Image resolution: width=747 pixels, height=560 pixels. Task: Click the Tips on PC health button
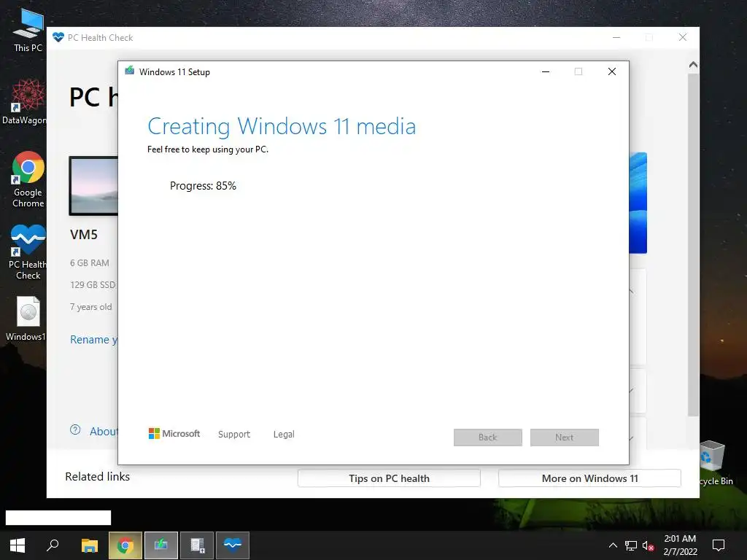[x=390, y=478]
